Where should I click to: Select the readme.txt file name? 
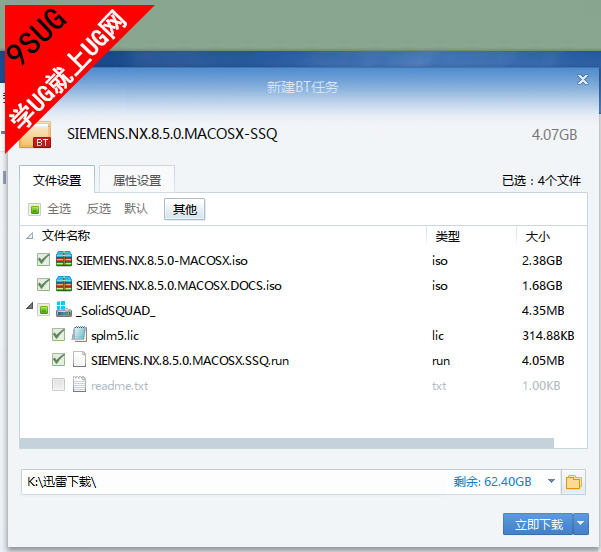119,386
